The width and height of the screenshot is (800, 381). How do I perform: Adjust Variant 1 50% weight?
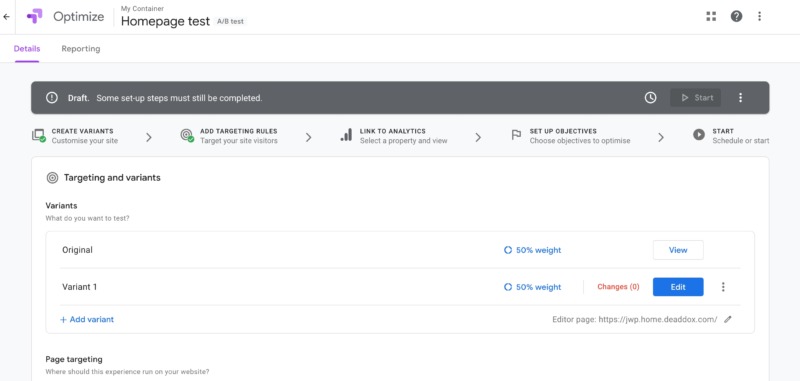532,287
